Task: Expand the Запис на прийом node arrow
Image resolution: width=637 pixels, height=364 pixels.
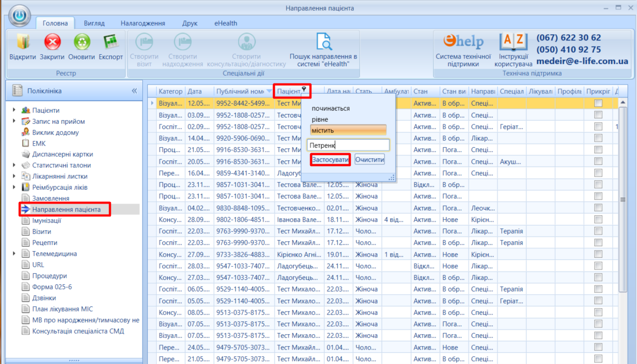Action: pyautogui.click(x=14, y=121)
